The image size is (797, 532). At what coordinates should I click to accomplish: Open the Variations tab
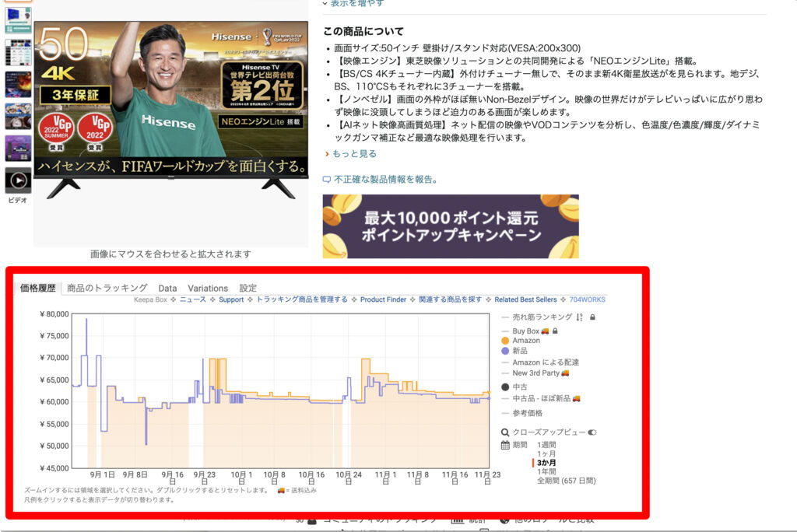pyautogui.click(x=208, y=288)
